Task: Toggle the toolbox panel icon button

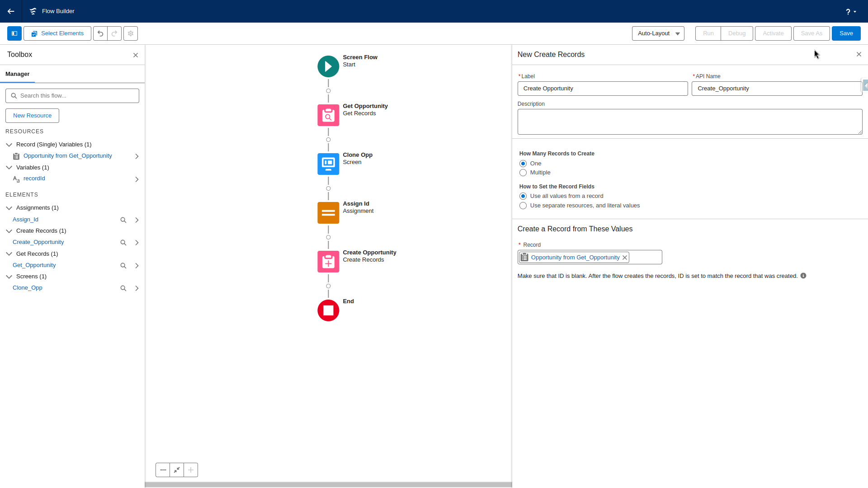Action: pos(14,33)
